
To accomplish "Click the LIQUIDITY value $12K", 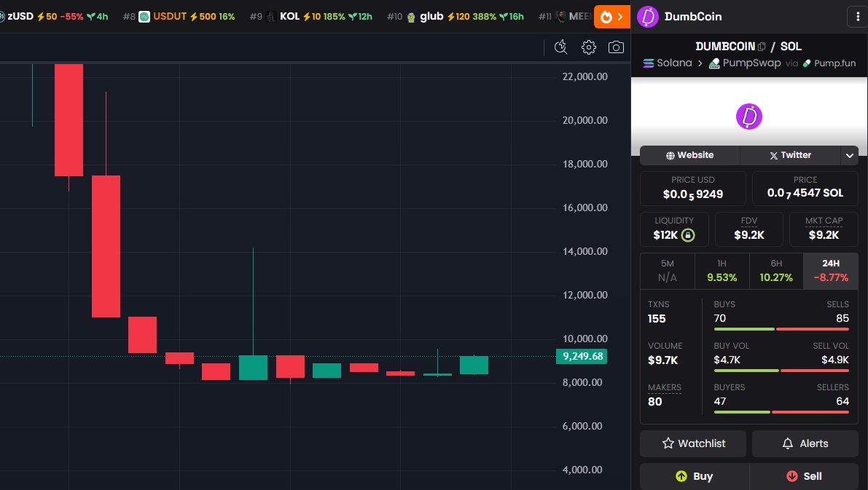I will (665, 235).
